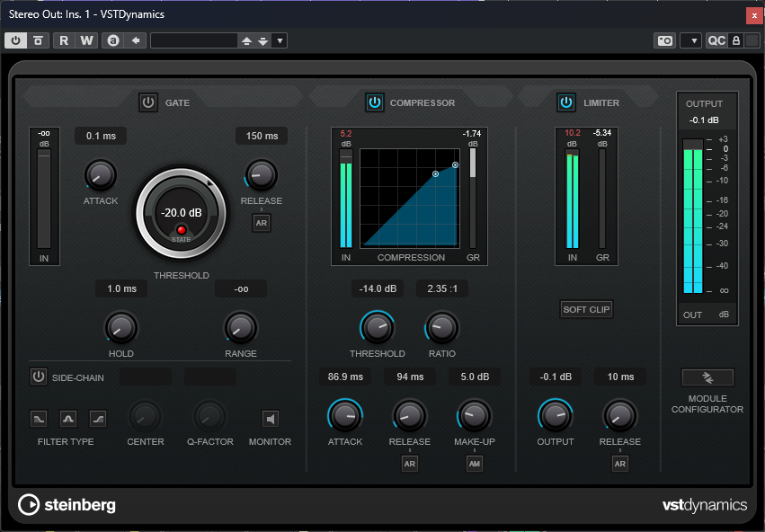Load next preset with down arrow
765x532 pixels.
(x=263, y=41)
